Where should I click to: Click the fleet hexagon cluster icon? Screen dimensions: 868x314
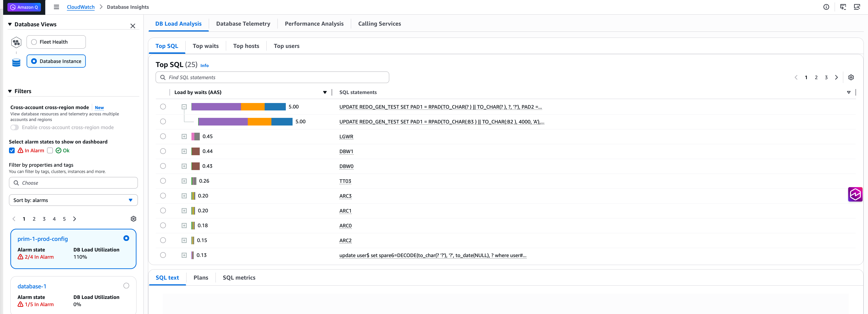pos(16,43)
